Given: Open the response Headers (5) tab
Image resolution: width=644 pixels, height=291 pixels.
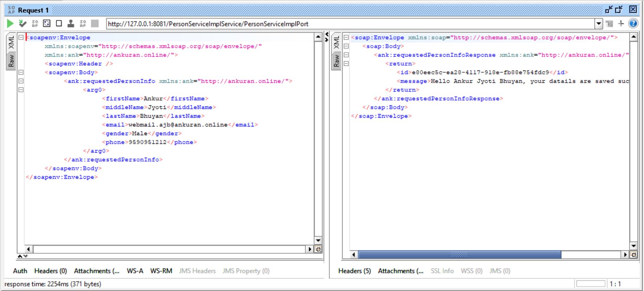Looking at the screenshot, I should click(x=354, y=271).
